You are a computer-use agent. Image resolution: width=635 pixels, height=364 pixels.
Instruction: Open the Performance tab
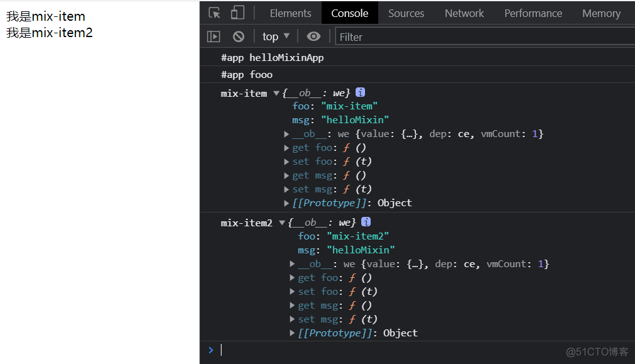click(x=533, y=13)
